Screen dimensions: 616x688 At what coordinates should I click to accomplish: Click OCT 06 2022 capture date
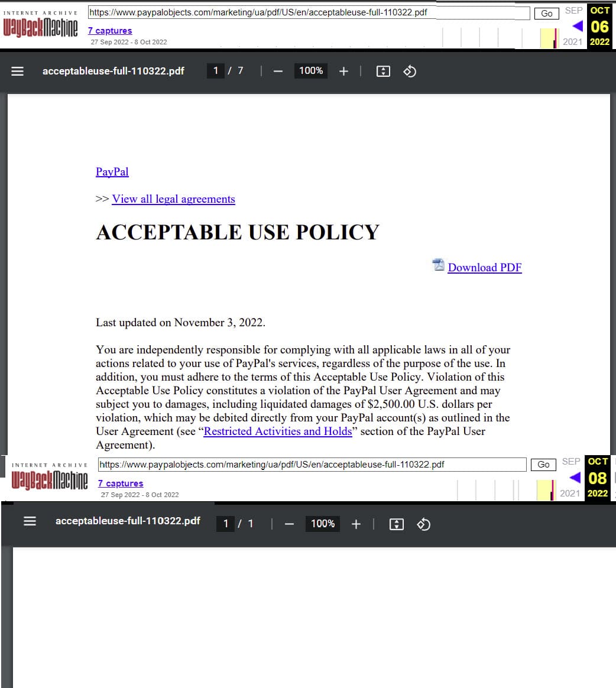click(x=599, y=26)
